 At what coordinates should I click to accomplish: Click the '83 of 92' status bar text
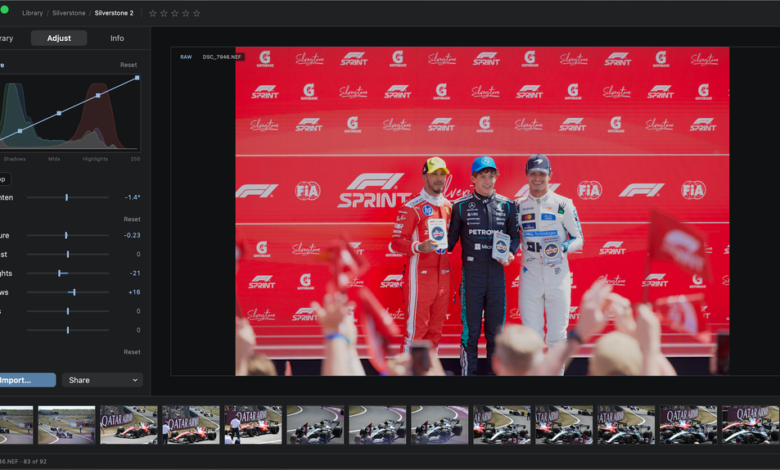(x=34, y=462)
